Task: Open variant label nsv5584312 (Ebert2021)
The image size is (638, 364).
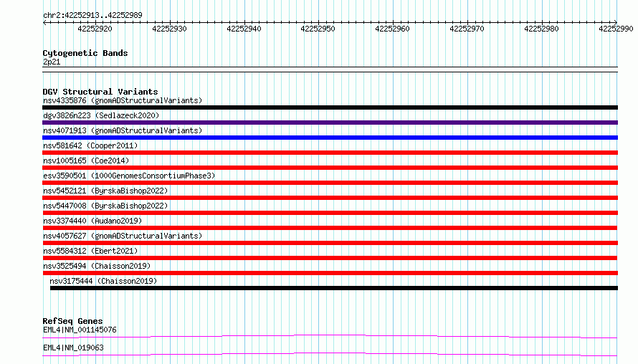Action: [x=90, y=251]
